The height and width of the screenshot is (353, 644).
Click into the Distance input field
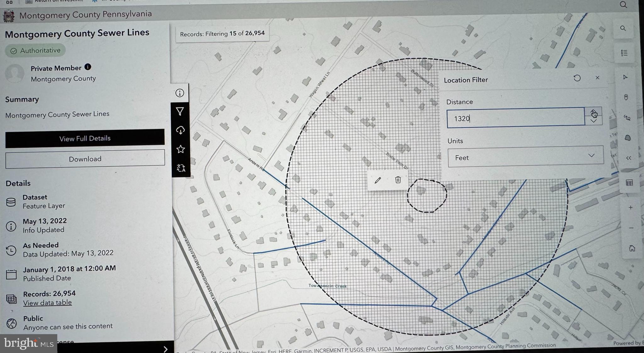point(515,118)
